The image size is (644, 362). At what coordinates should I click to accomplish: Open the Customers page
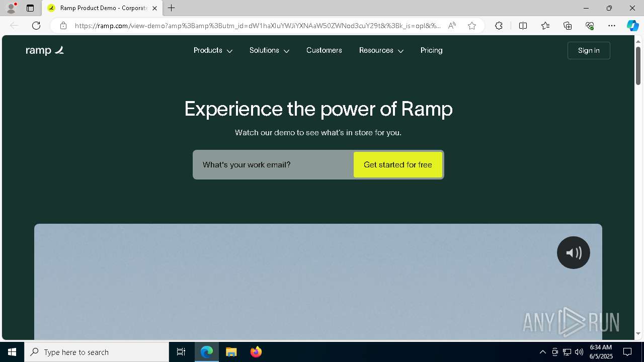point(324,50)
